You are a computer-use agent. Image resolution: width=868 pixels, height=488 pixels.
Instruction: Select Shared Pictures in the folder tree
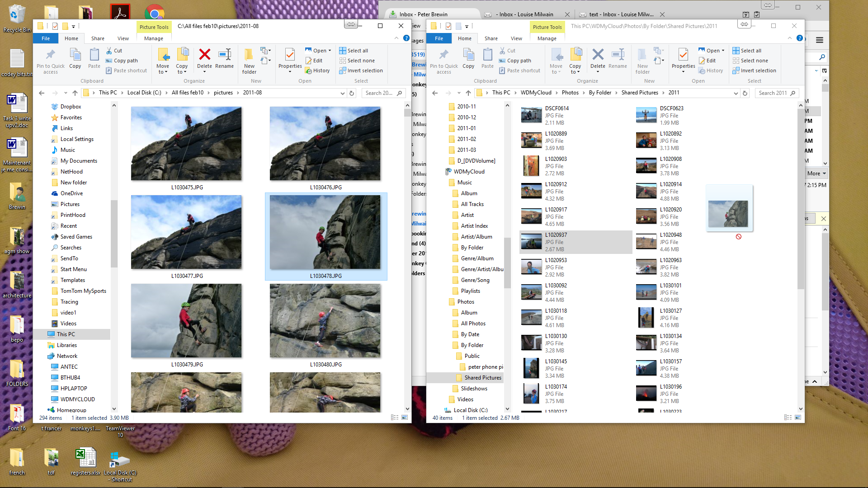[482, 378]
